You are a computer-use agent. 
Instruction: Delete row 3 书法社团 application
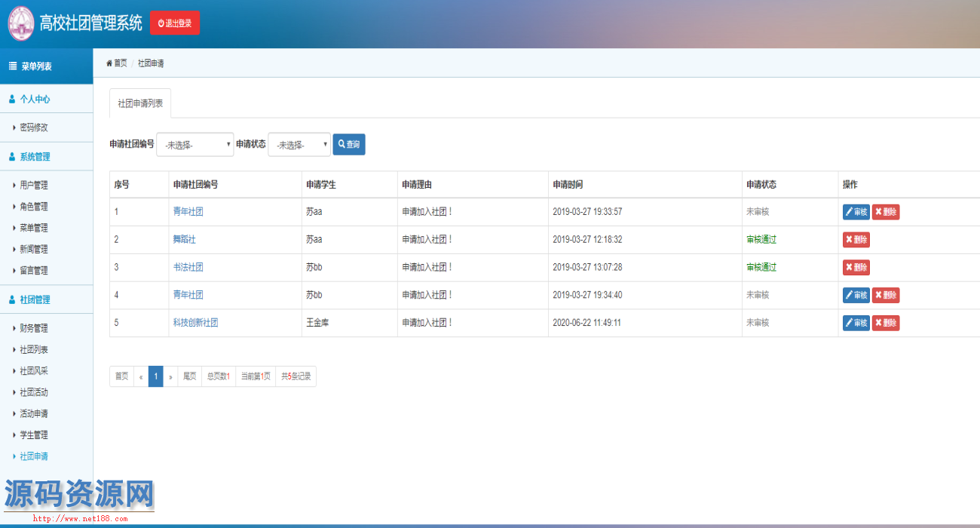tap(856, 268)
